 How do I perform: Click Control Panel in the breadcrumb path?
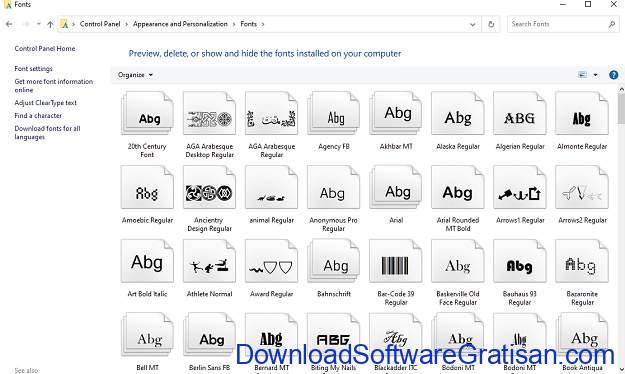click(100, 24)
